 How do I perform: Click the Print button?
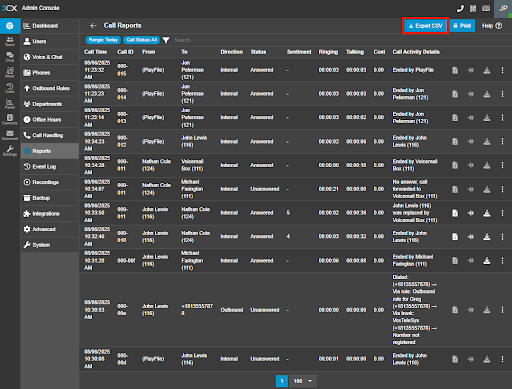pos(462,26)
